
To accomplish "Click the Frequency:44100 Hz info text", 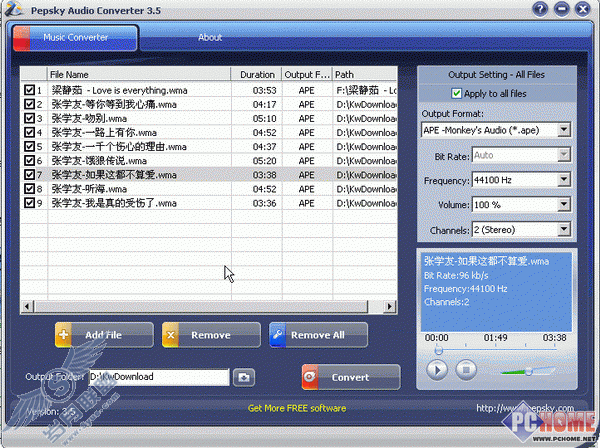I will [x=466, y=289].
